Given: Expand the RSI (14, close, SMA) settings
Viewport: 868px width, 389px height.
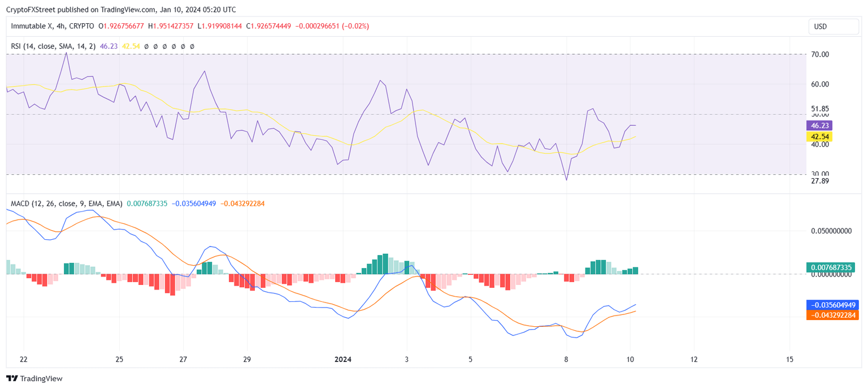Looking at the screenshot, I should [54, 45].
